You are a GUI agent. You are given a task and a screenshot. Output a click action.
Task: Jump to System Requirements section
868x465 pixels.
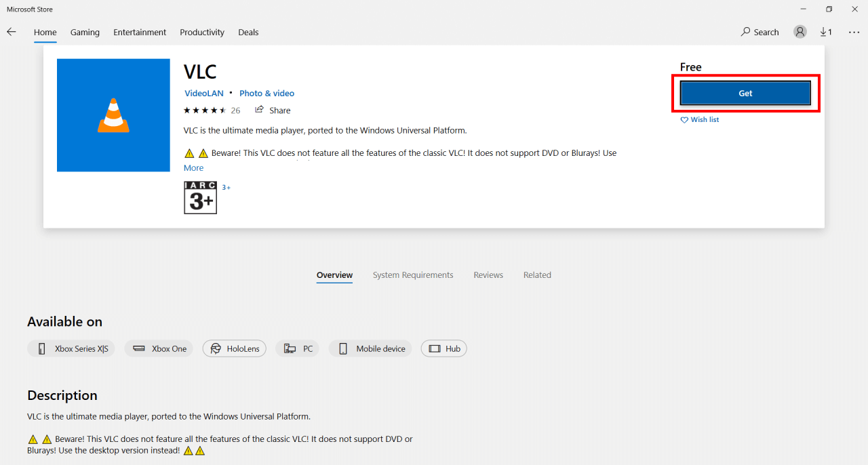413,275
